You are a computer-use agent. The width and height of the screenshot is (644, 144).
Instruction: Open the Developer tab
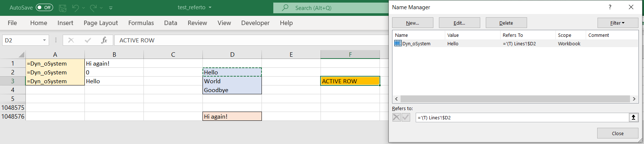coord(255,23)
